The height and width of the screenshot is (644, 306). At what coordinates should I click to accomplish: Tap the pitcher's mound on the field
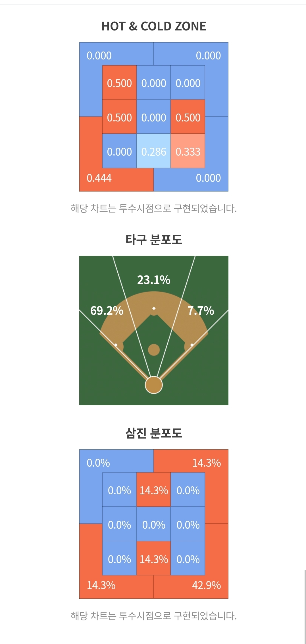point(154,350)
